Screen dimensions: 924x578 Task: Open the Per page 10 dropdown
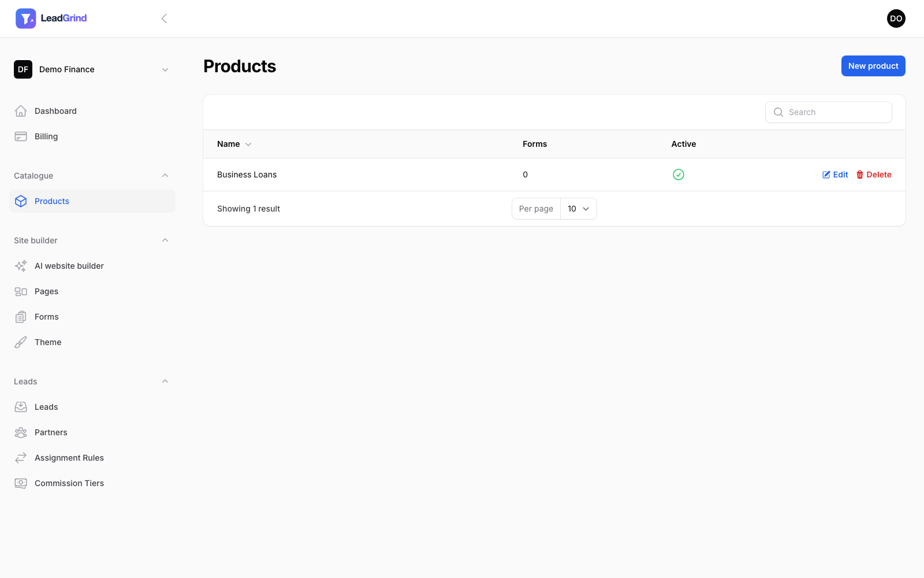[x=578, y=209]
